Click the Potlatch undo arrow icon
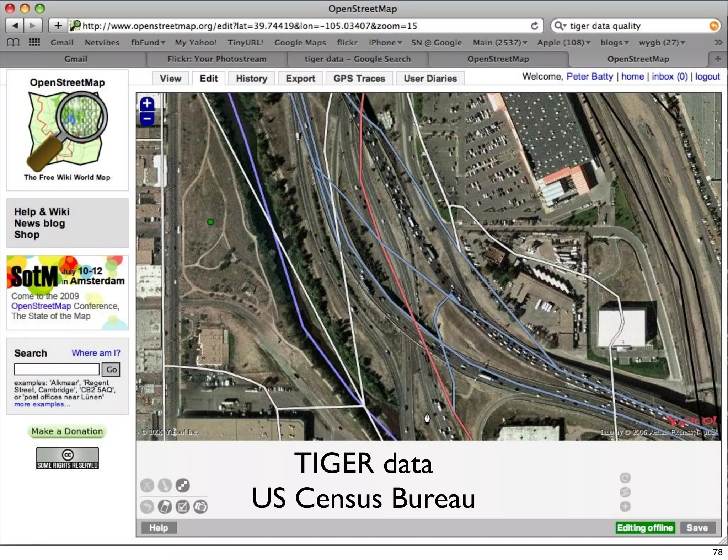Viewport: 728px width, 560px height. (147, 507)
